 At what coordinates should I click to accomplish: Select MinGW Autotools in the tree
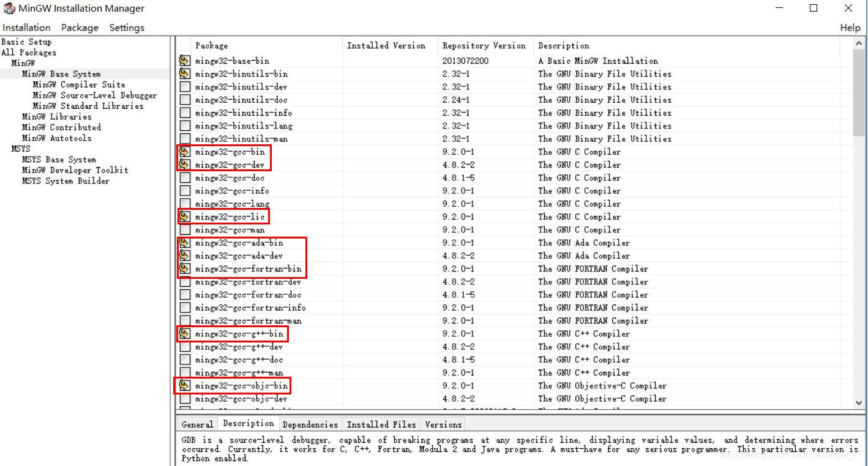[x=56, y=138]
